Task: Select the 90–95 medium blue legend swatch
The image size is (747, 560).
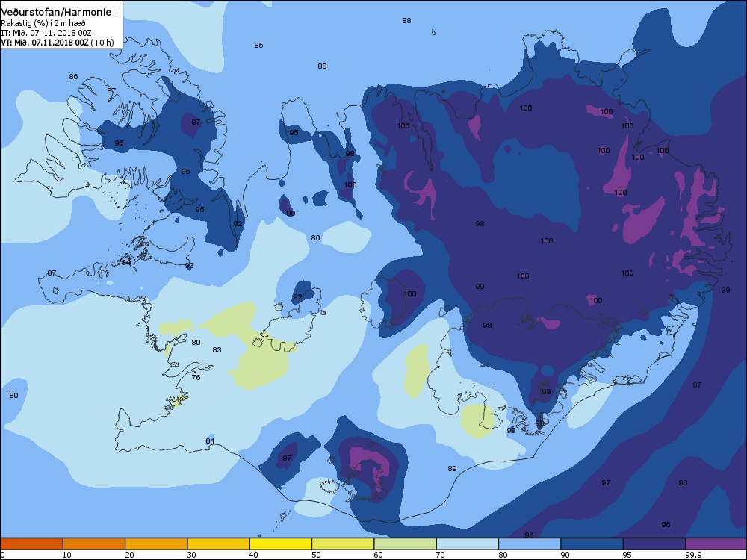Action: click(x=592, y=544)
